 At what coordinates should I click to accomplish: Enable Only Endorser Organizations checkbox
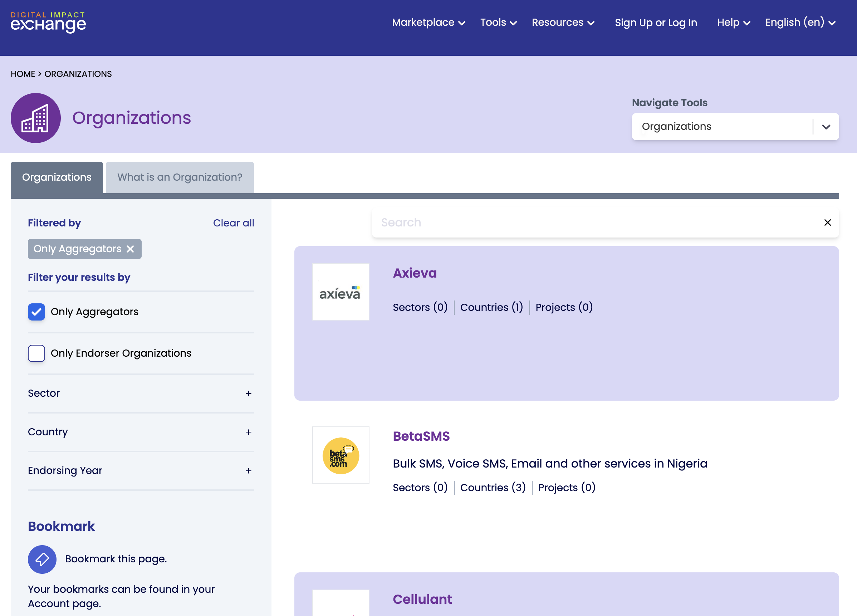pos(36,353)
